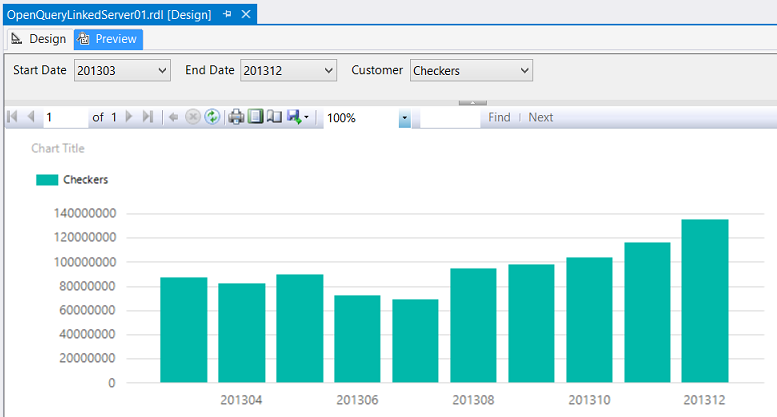
Task: Click the current page number field
Action: click(65, 118)
